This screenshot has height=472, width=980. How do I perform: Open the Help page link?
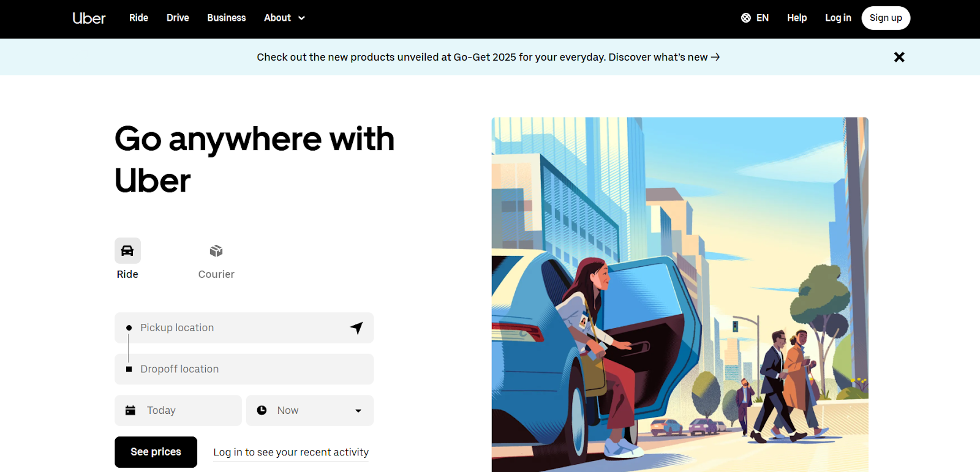797,18
